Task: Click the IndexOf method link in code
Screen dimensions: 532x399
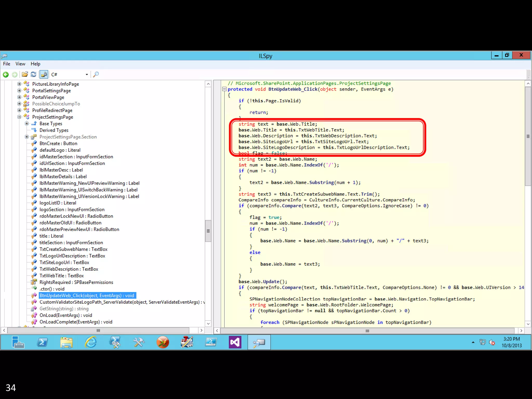Action: 313,165
